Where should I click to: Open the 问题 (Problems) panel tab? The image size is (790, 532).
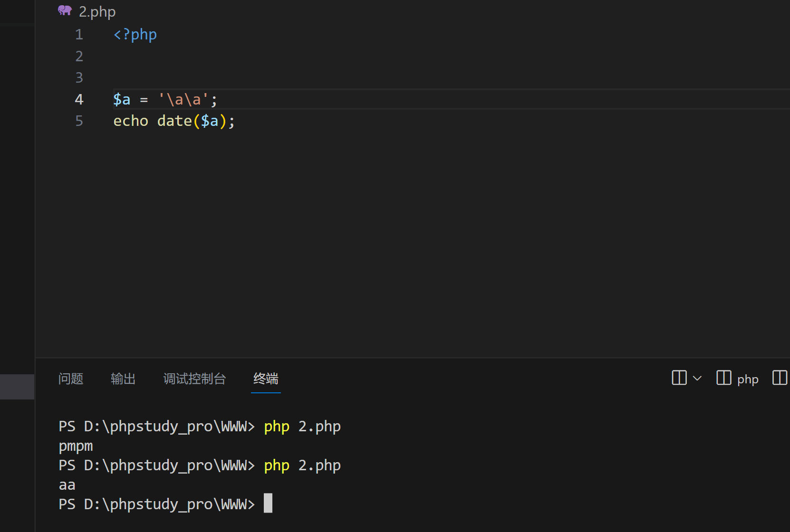71,379
